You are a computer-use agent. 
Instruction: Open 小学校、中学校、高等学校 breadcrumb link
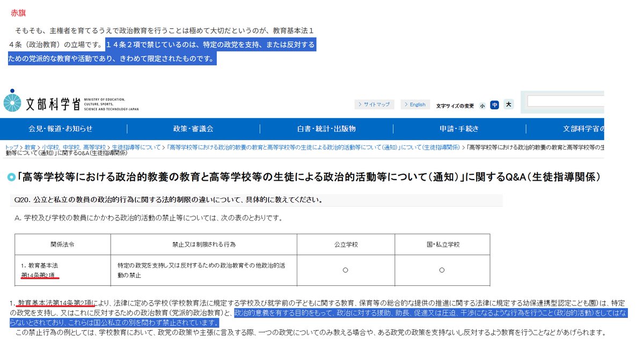click(x=74, y=147)
